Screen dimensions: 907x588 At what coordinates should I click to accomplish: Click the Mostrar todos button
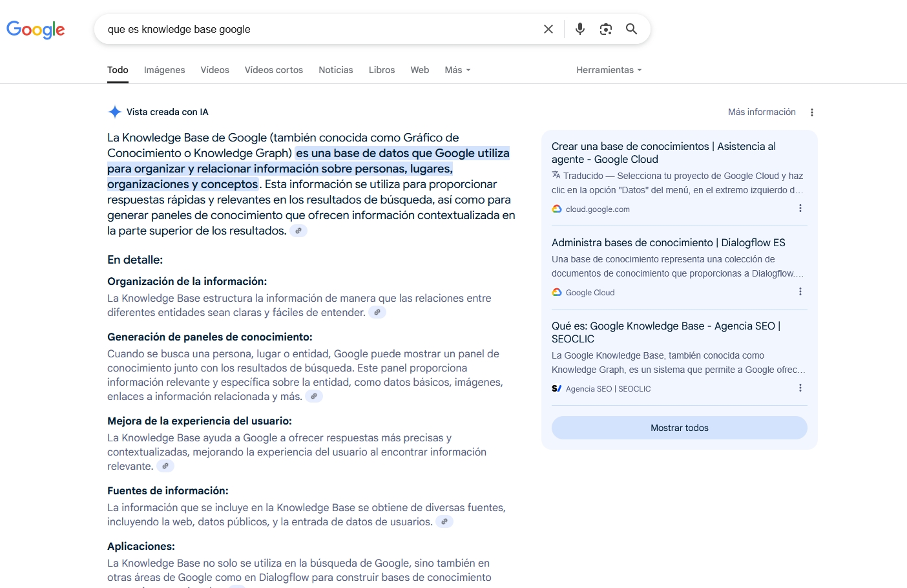pyautogui.click(x=680, y=428)
